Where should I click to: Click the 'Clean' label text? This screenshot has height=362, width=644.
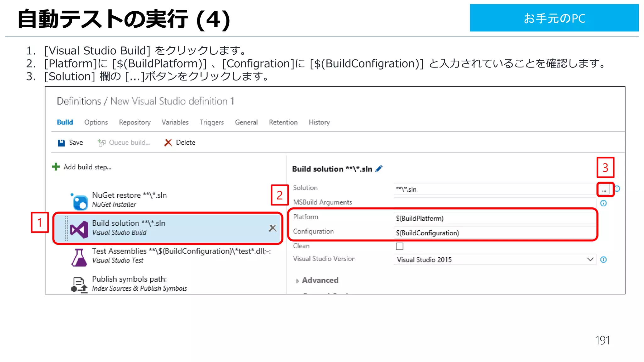coord(301,246)
